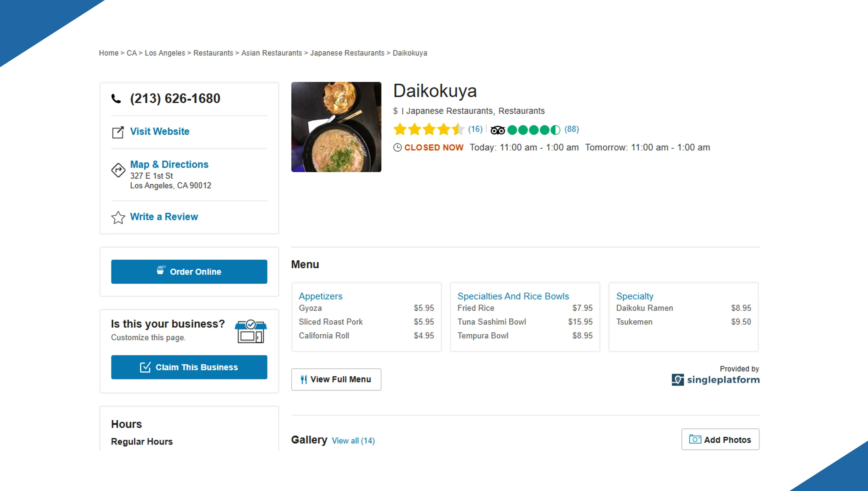The height and width of the screenshot is (491, 868).
Task: Click the star outline icon beside Write a Review
Action: pos(118,218)
